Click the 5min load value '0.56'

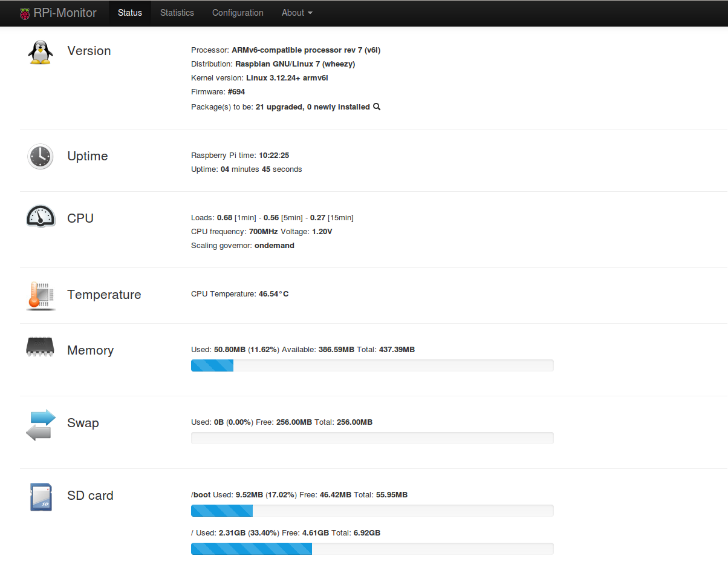271,218
